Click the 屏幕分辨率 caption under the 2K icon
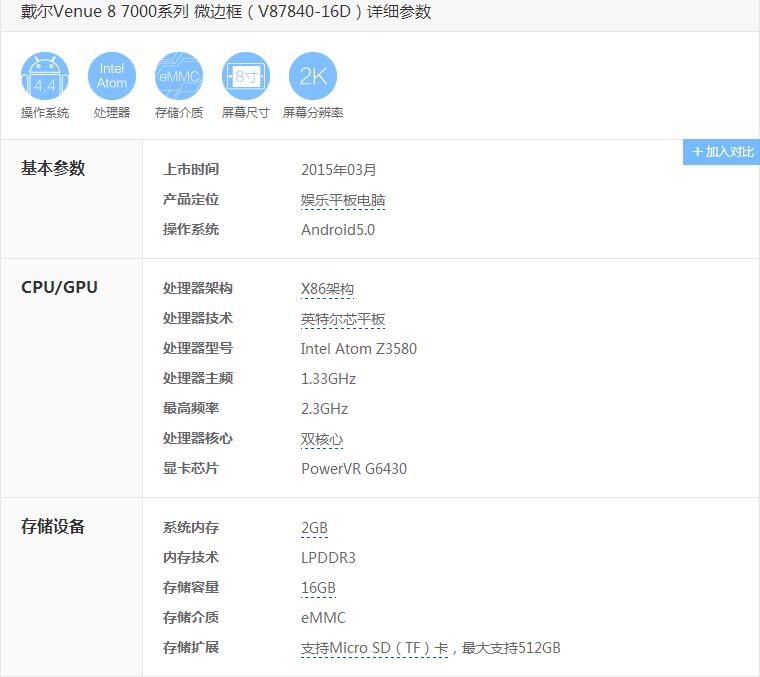The width and height of the screenshot is (760, 677). 313,113
